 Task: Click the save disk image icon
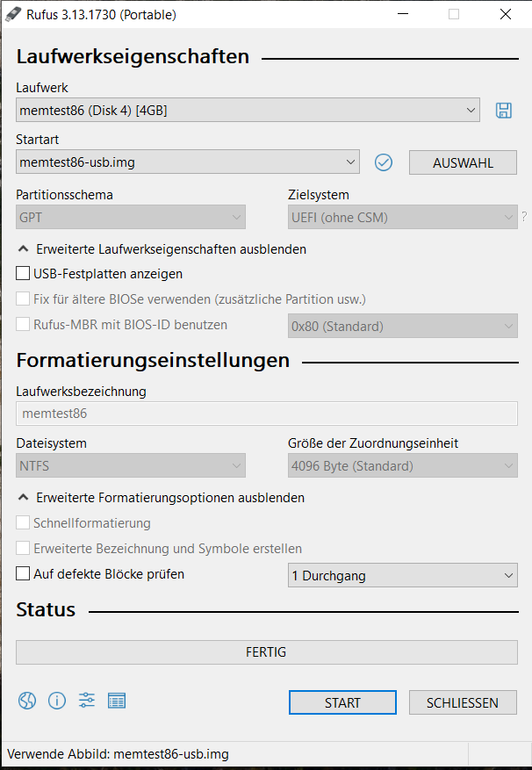[x=503, y=110]
